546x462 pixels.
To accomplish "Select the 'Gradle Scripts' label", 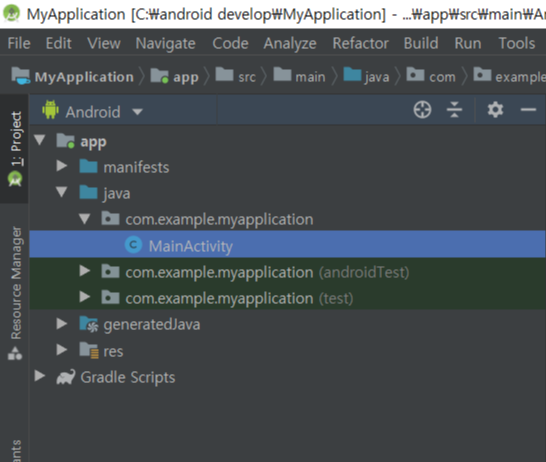I will pyautogui.click(x=128, y=378).
